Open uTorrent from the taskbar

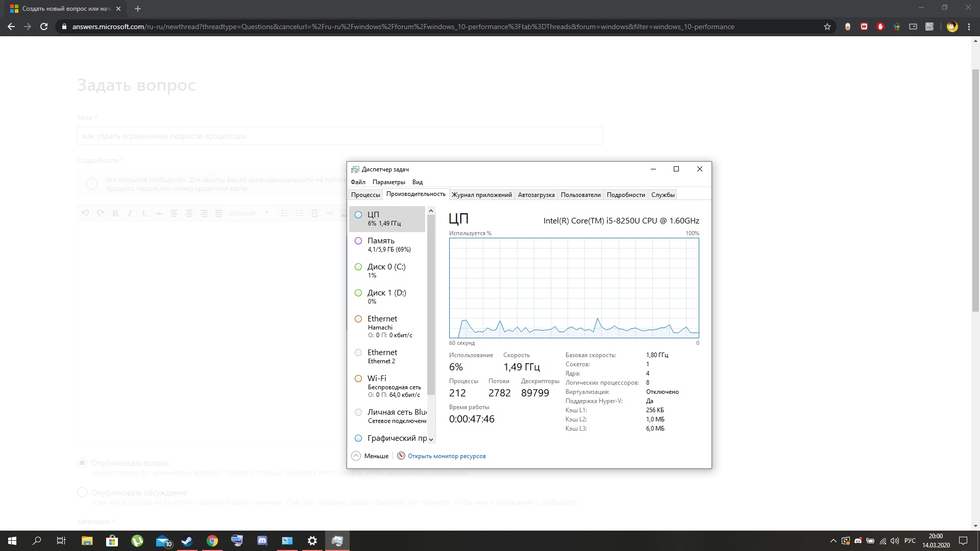coord(137,541)
